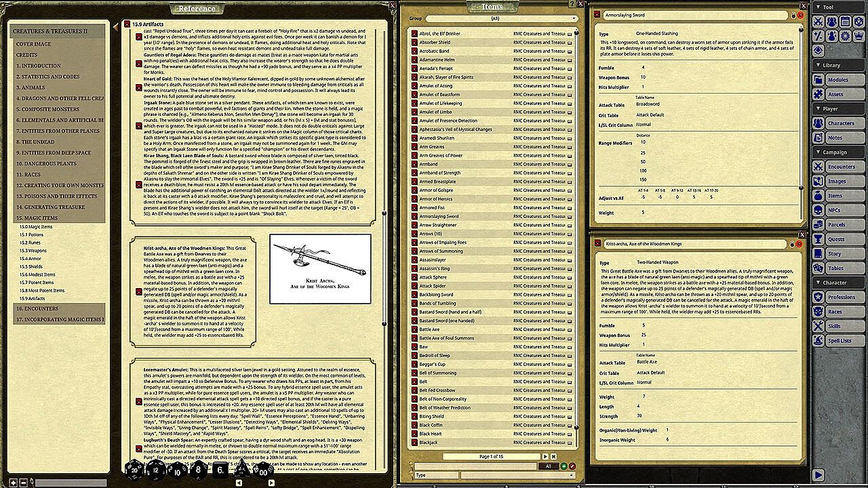Screen dimensions: 868x488
Task: Click the Tables sidebar icon
Action: point(818,268)
